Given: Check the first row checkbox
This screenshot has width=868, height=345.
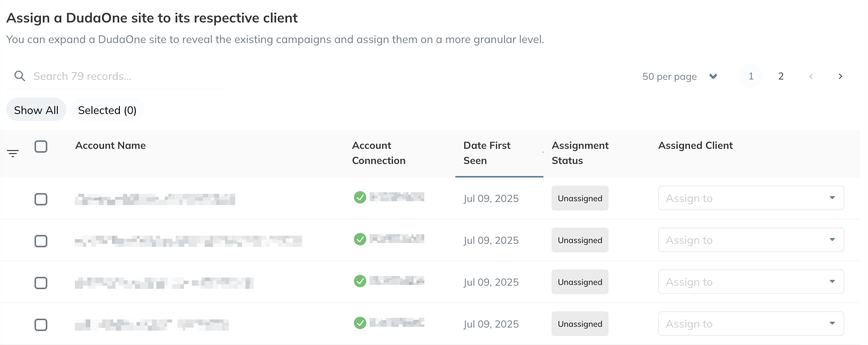Looking at the screenshot, I should (41, 199).
